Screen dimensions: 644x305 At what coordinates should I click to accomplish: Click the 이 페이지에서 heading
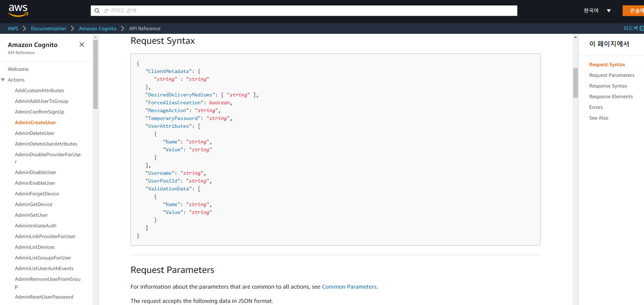pos(609,44)
